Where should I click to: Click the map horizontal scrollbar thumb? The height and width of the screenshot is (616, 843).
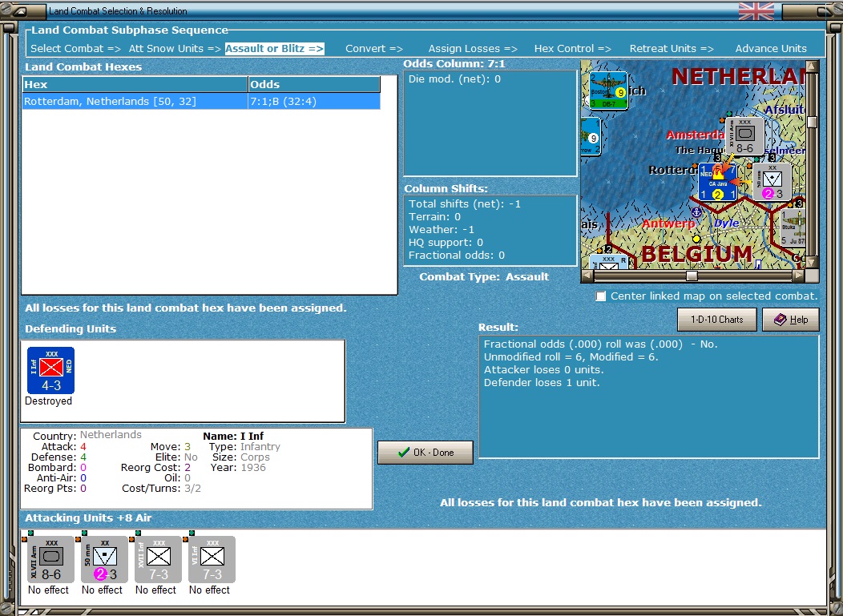click(692, 276)
